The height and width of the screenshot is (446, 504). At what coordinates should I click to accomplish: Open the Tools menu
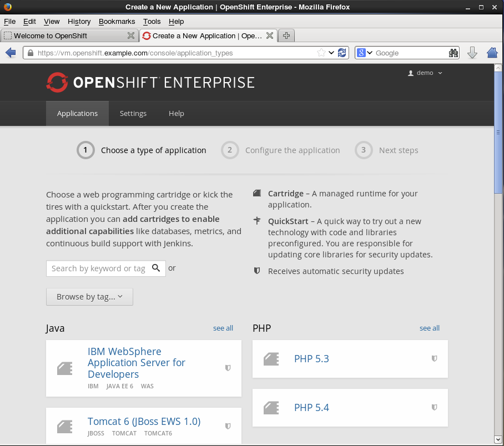coord(152,22)
